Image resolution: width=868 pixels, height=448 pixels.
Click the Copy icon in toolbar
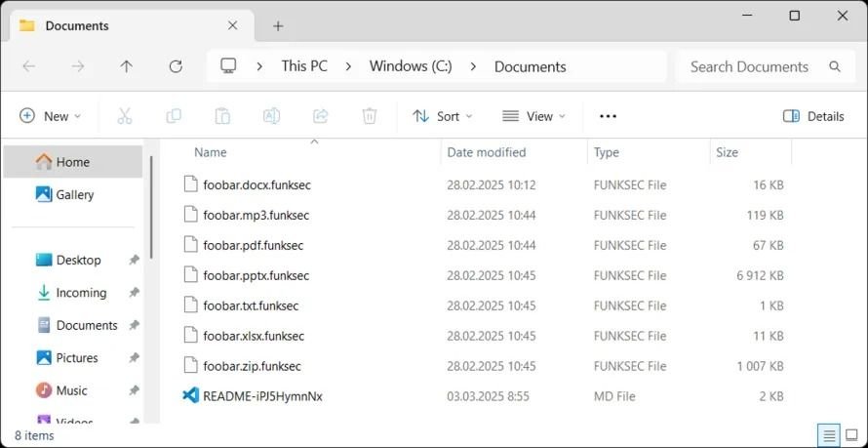(174, 116)
